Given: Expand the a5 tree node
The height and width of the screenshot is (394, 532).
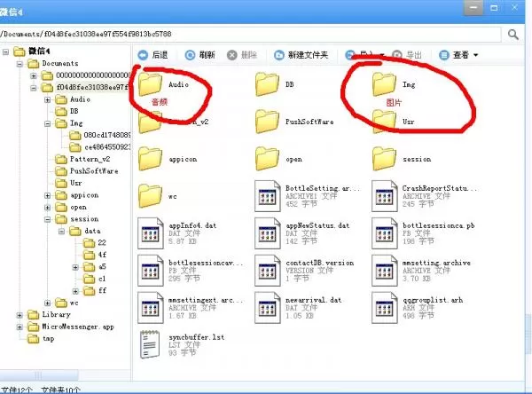Looking at the screenshot, I should (75, 267).
